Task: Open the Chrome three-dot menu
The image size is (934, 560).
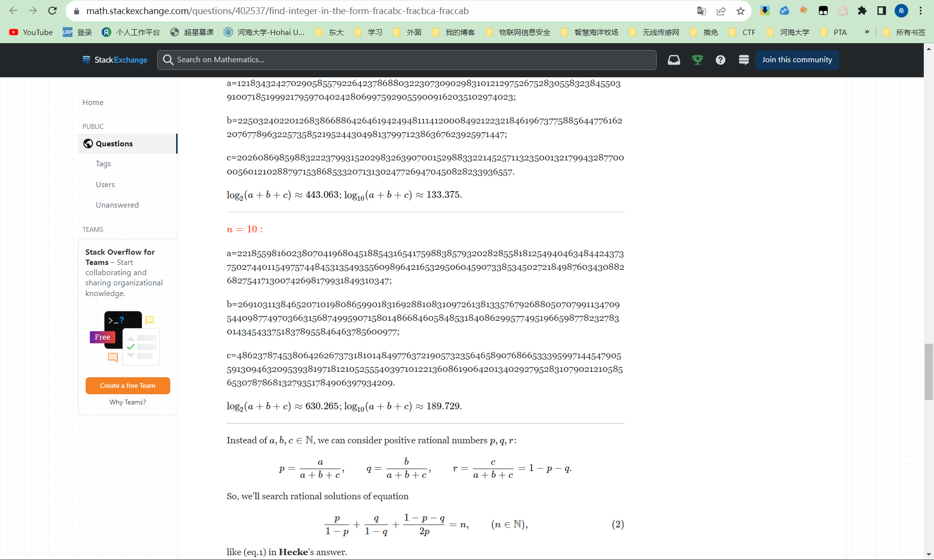Action: tap(920, 11)
